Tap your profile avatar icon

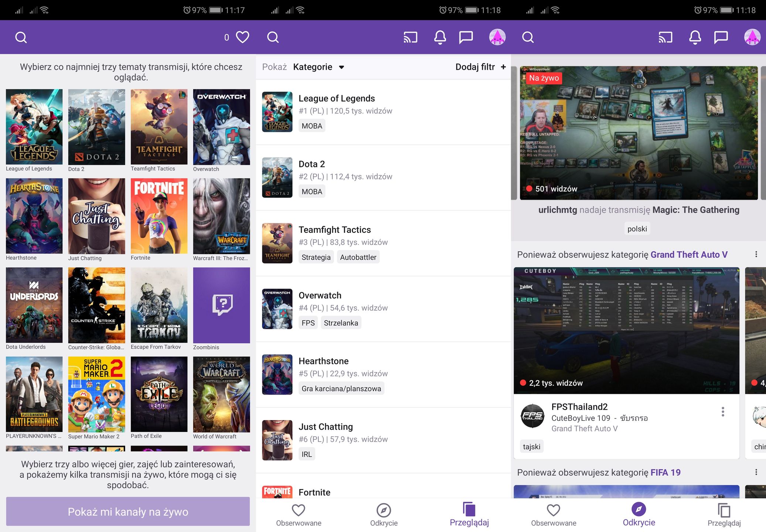coord(497,37)
